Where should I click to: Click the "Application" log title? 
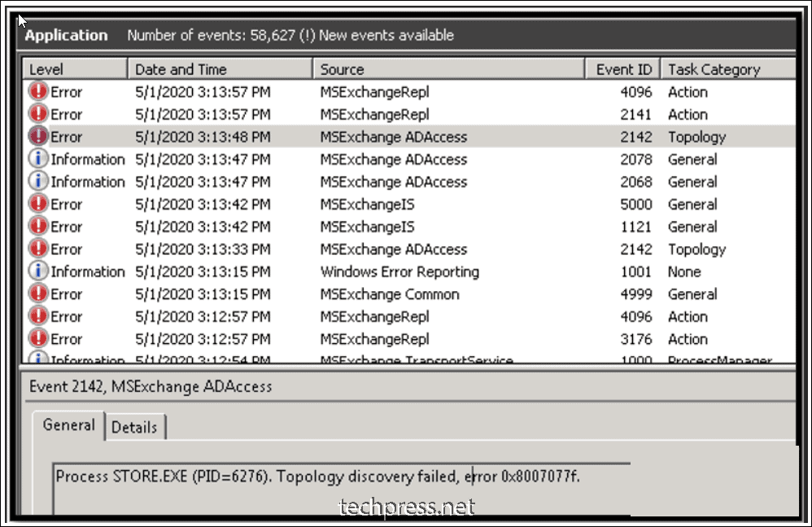pos(66,36)
